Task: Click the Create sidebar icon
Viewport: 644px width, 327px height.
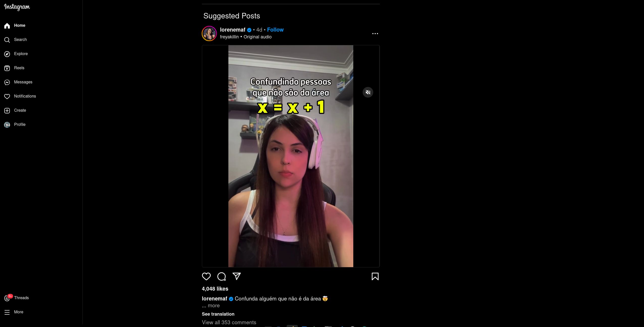Action: tap(7, 110)
